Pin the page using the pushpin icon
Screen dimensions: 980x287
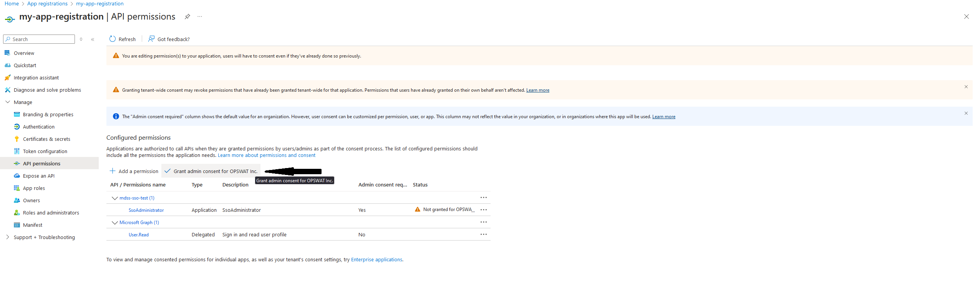[187, 16]
